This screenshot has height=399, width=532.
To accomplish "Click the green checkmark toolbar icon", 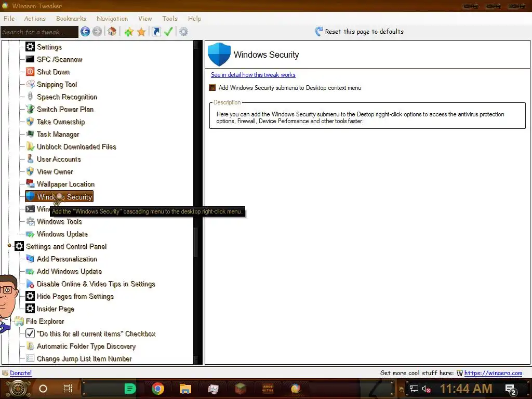I will click(x=168, y=32).
